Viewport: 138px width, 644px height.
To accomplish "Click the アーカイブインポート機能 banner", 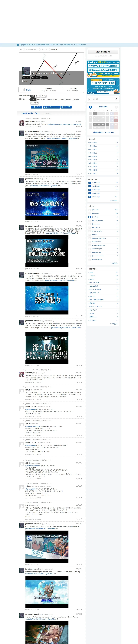I will click(103, 86).
